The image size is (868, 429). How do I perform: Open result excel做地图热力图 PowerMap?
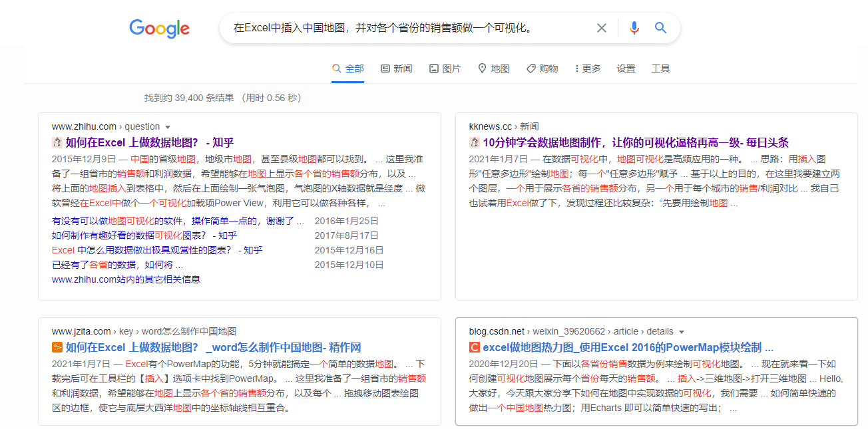tap(628, 347)
